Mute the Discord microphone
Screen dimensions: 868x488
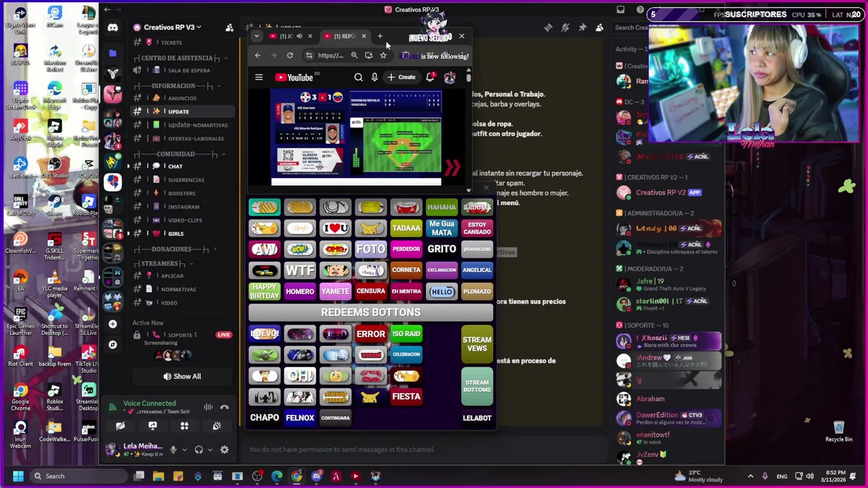[x=173, y=449]
